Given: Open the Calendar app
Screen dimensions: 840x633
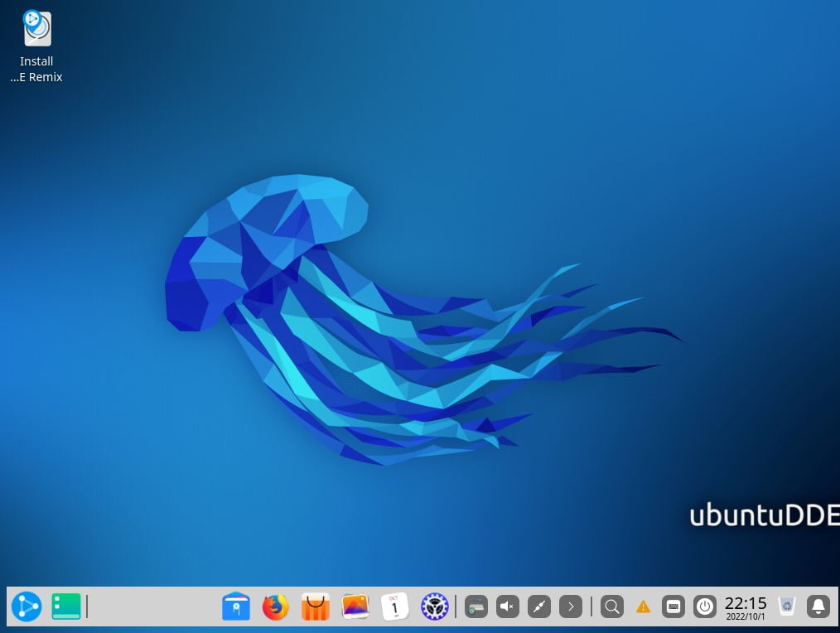Looking at the screenshot, I should point(395,606).
